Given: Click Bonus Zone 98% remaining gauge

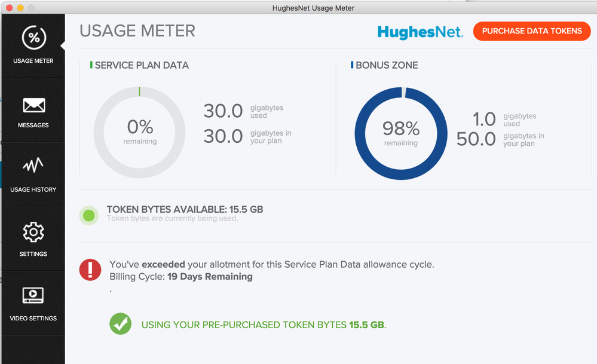Looking at the screenshot, I should (401, 133).
